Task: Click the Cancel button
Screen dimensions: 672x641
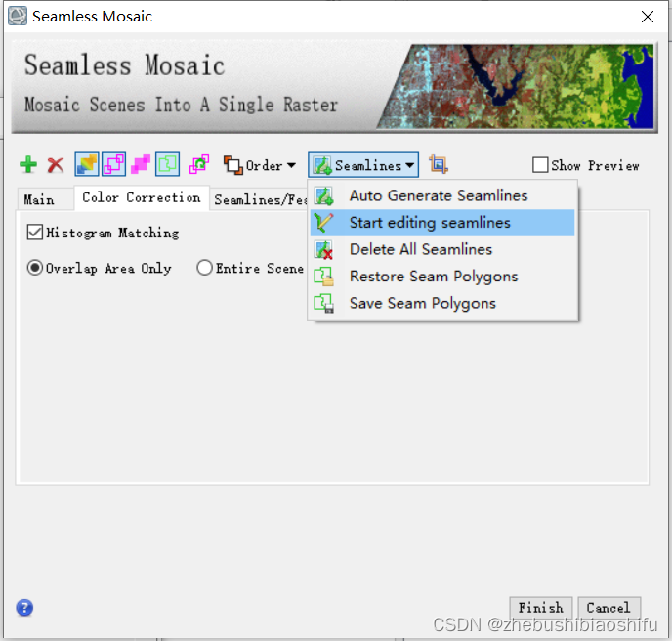Action: pos(609,608)
